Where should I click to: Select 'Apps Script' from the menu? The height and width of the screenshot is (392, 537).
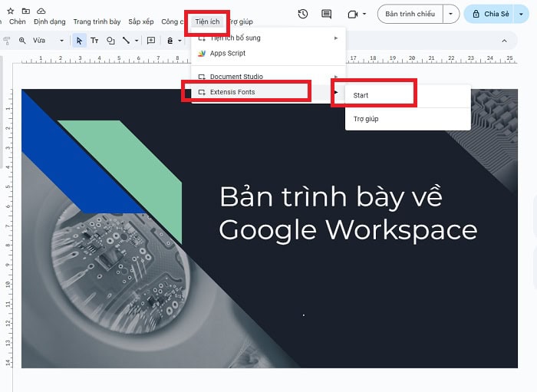tap(227, 53)
